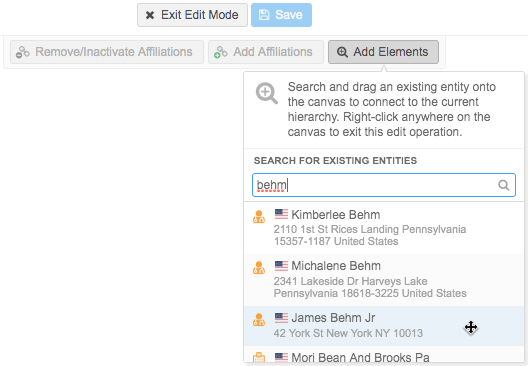The height and width of the screenshot is (366, 528).
Task: Select the Michalene Behm result
Action: click(x=384, y=280)
